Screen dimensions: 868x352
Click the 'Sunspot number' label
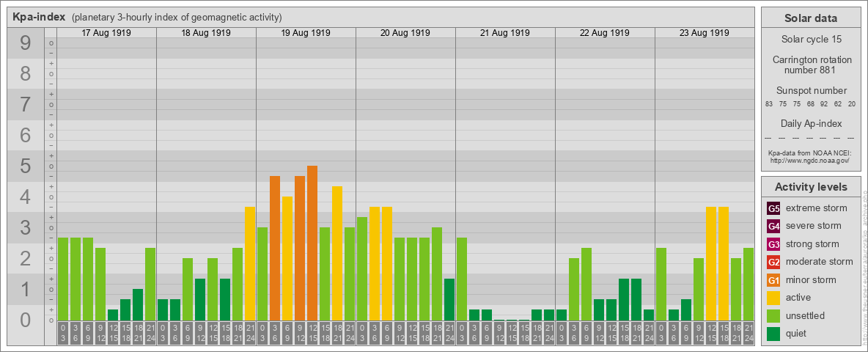(x=810, y=90)
